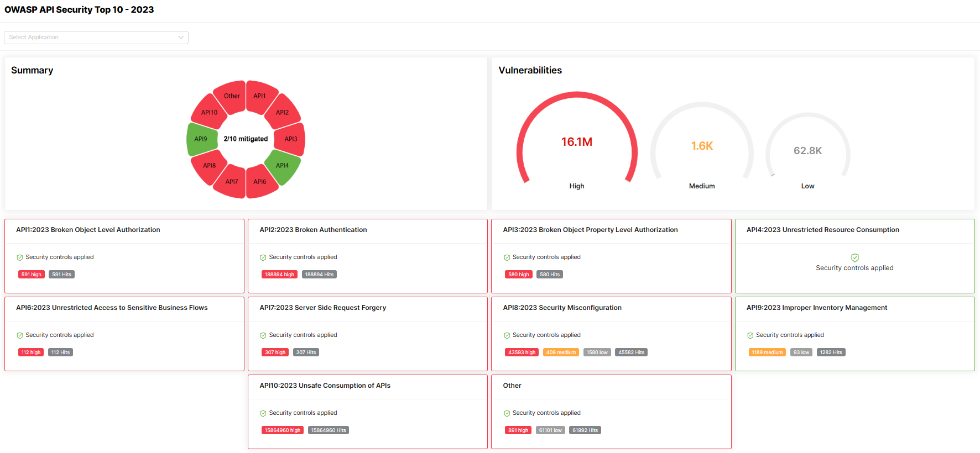This screenshot has height=453, width=980.
Task: Click shield check icon in Other card
Action: tap(507, 413)
